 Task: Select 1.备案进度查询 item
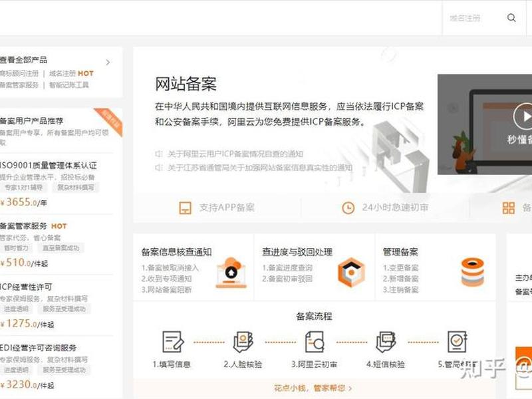(287, 268)
